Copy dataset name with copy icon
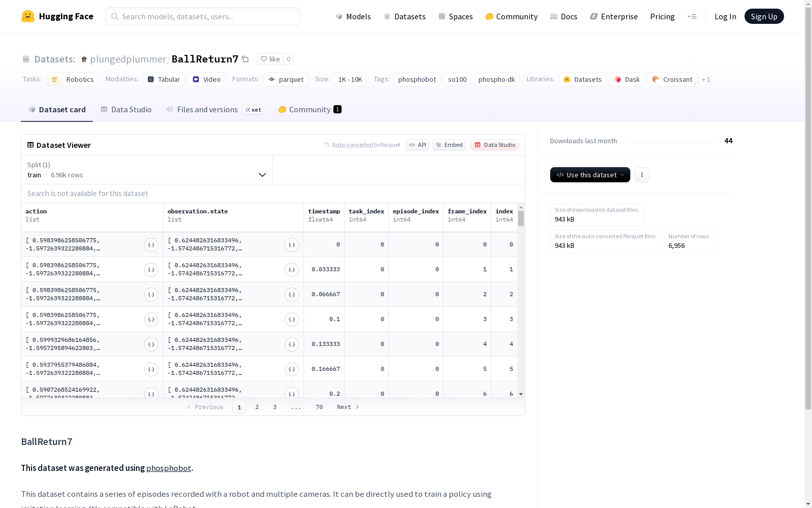 245,59
